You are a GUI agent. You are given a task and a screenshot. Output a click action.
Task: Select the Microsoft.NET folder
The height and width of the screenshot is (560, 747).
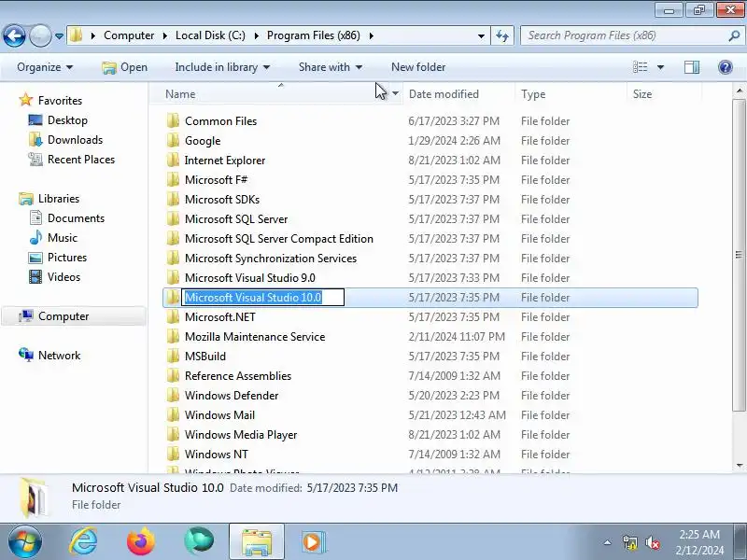(x=220, y=317)
